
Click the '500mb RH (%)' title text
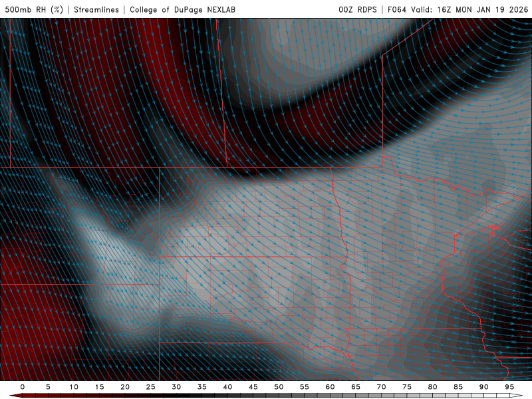click(34, 9)
